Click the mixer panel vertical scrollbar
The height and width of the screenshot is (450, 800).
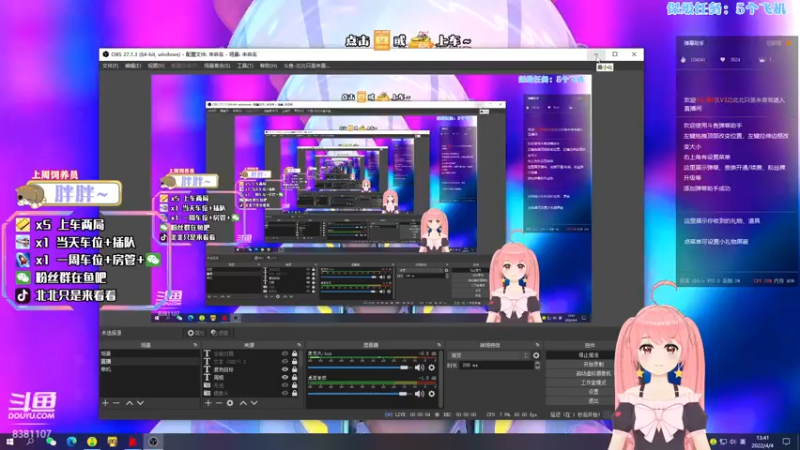point(440,378)
